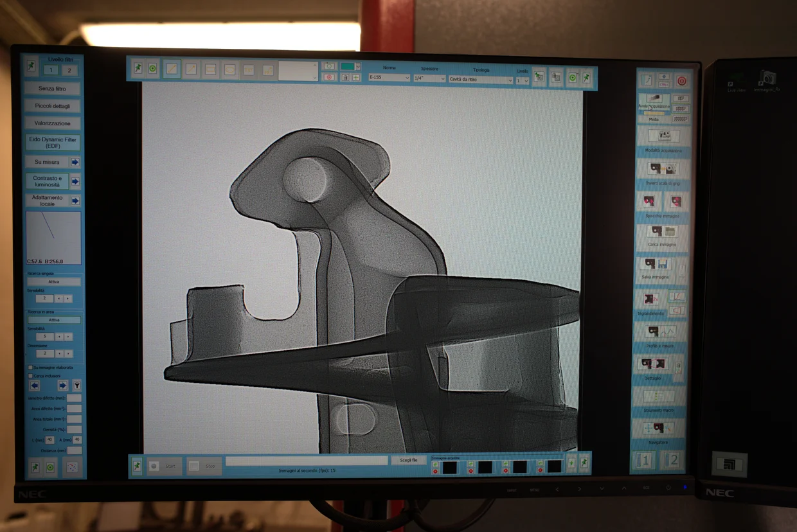797x532 pixels.
Task: Open the Norma dropdown showing E-155
Action: 388,78
